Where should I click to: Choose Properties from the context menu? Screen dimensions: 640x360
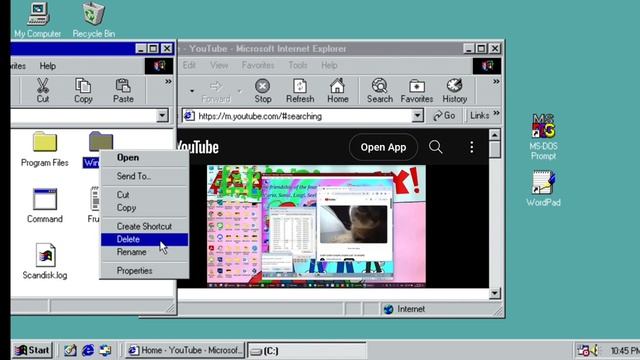coord(144,271)
